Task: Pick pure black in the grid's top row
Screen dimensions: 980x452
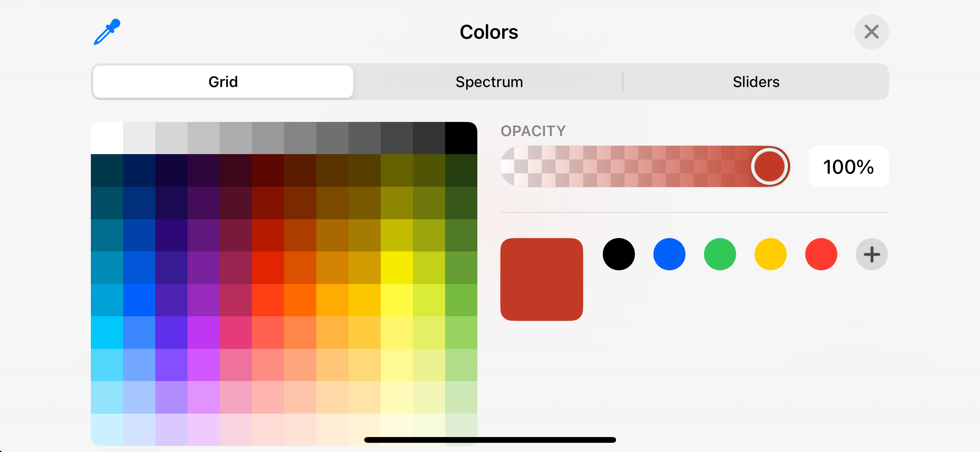Action: 461,138
